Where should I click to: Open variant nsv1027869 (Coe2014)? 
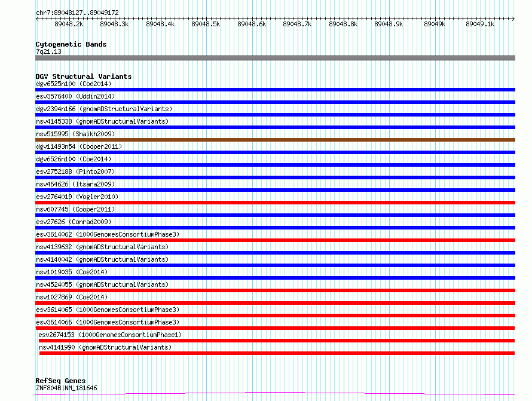pyautogui.click(x=72, y=297)
